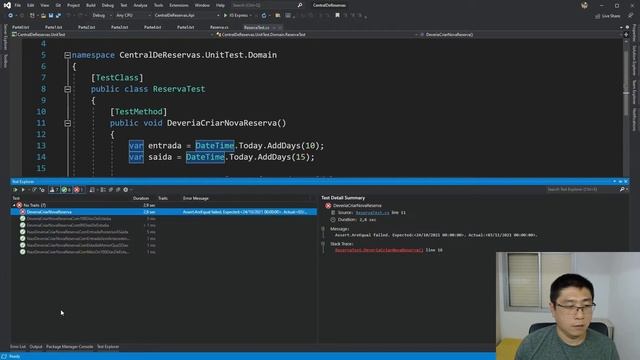
Task: Open the IIS Express run target dropdown arrow
Action: pos(251,16)
